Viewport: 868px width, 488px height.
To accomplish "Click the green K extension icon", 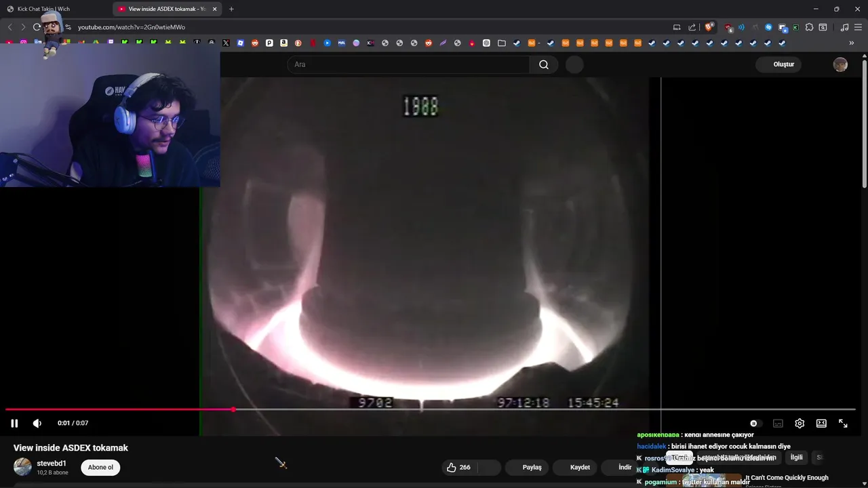I will point(795,27).
